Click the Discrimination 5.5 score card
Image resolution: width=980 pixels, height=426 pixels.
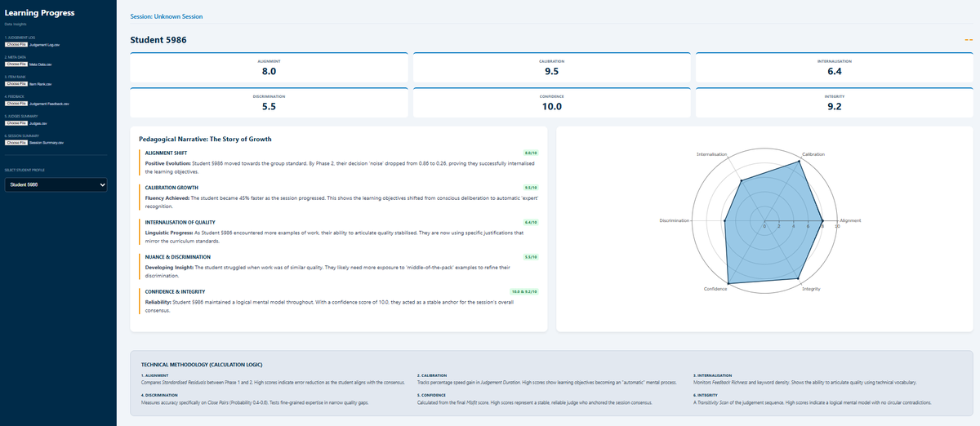[x=269, y=102]
